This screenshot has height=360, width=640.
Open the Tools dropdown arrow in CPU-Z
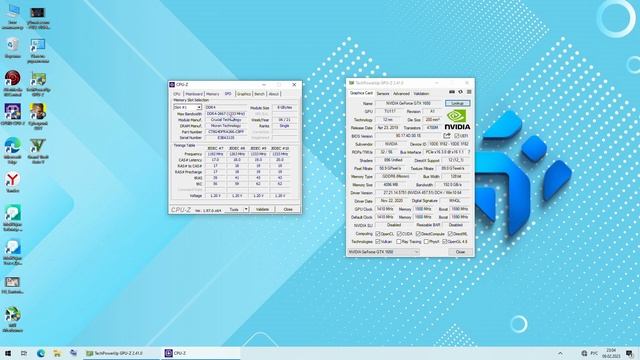246,209
